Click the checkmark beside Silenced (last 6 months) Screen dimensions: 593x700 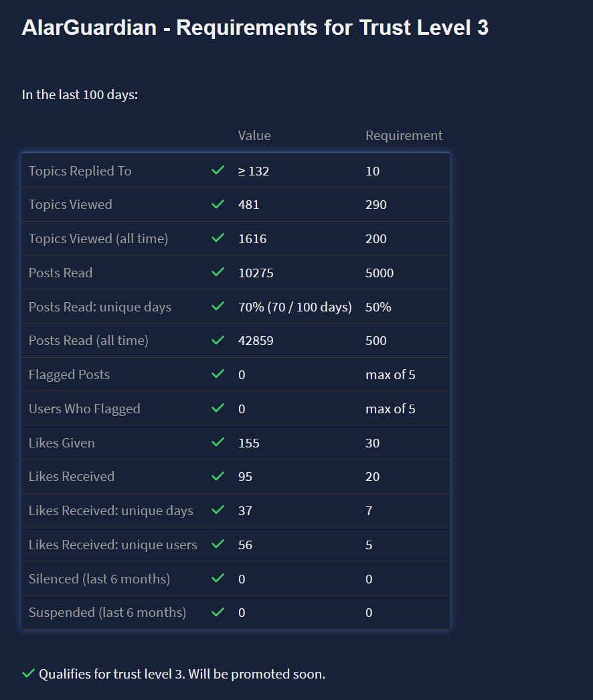(x=218, y=579)
